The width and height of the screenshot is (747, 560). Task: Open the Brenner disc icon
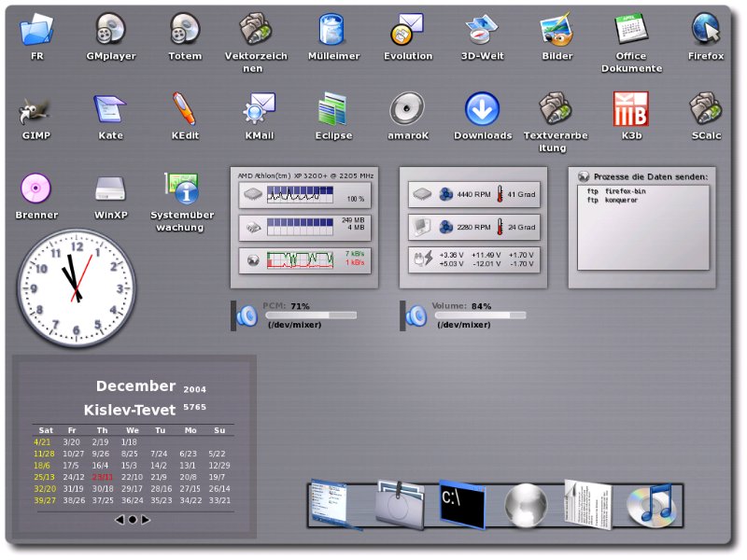[x=35, y=189]
